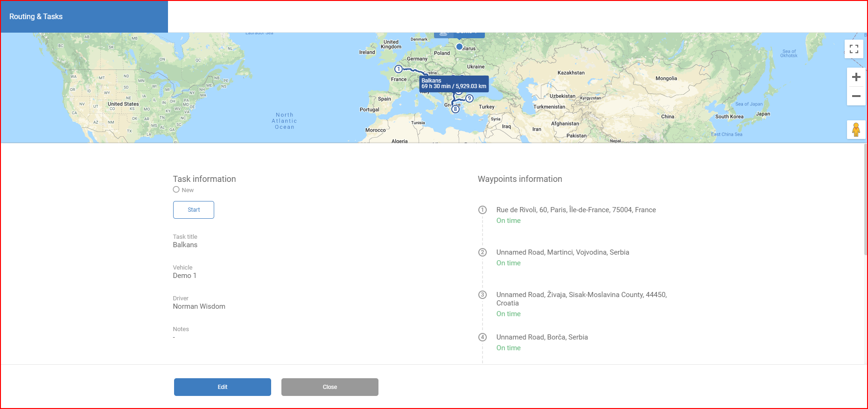This screenshot has height=409, width=868.
Task: Click the Waypoints information heading
Action: (x=520, y=179)
